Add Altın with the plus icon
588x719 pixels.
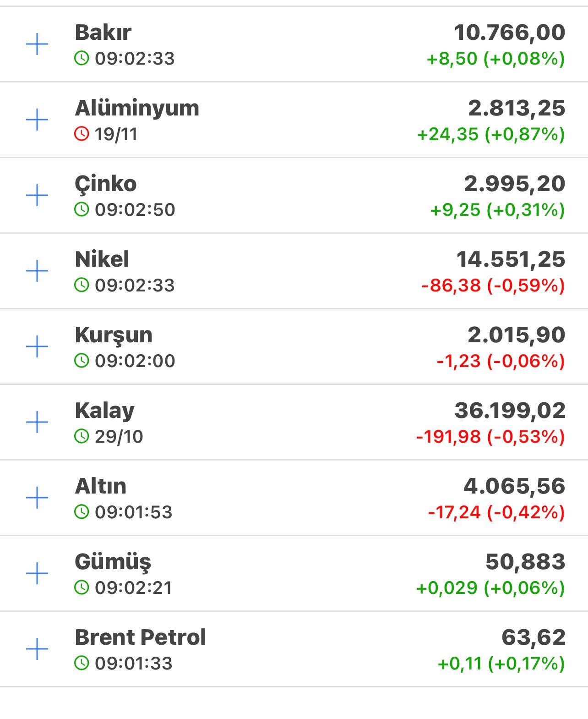(37, 498)
